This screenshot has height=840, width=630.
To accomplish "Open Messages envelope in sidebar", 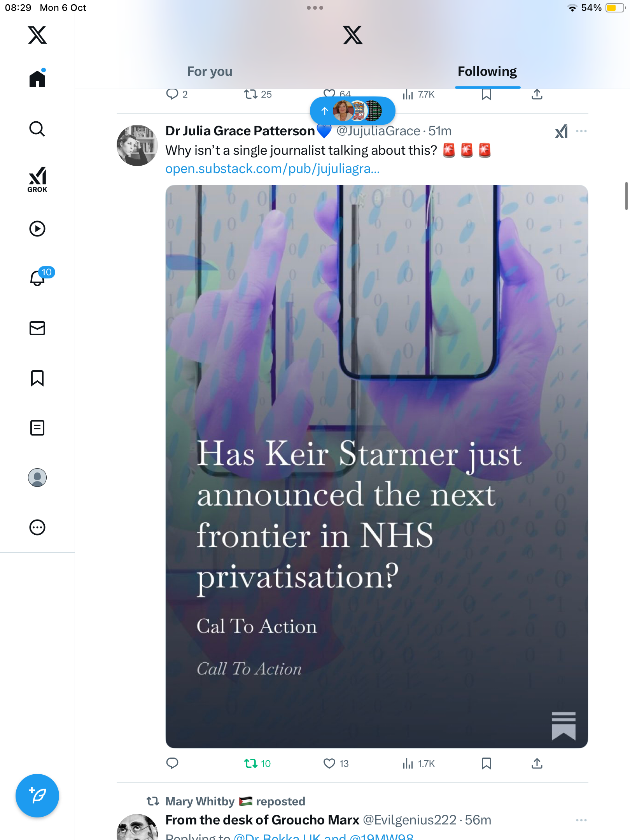I will 37,328.
